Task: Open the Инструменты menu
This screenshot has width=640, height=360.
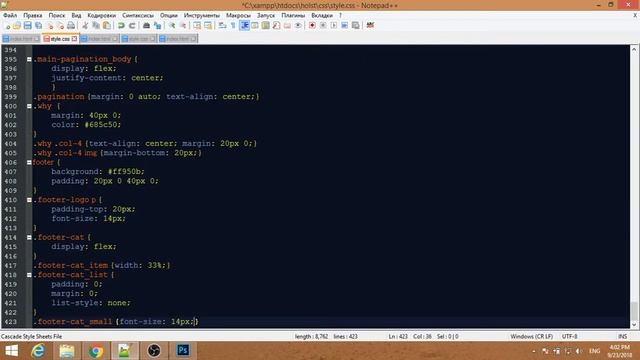Action: [202, 15]
